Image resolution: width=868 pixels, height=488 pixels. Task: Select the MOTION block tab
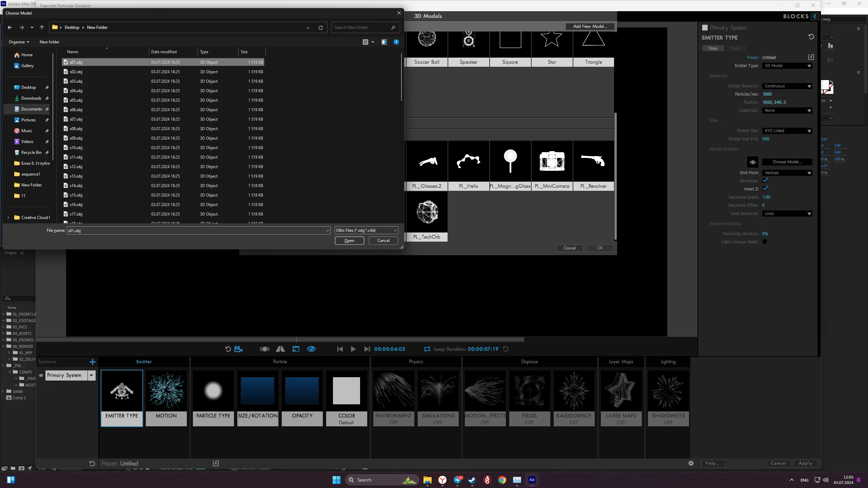[166, 398]
